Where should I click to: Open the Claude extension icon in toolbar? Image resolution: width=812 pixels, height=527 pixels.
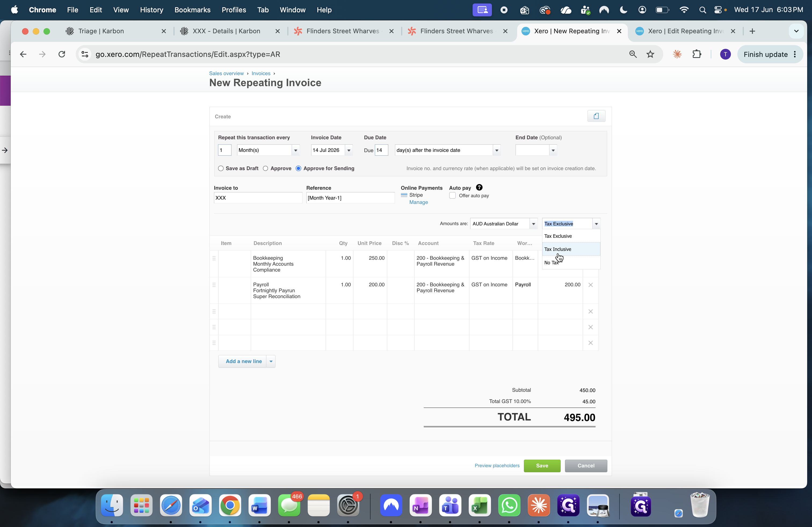(677, 54)
